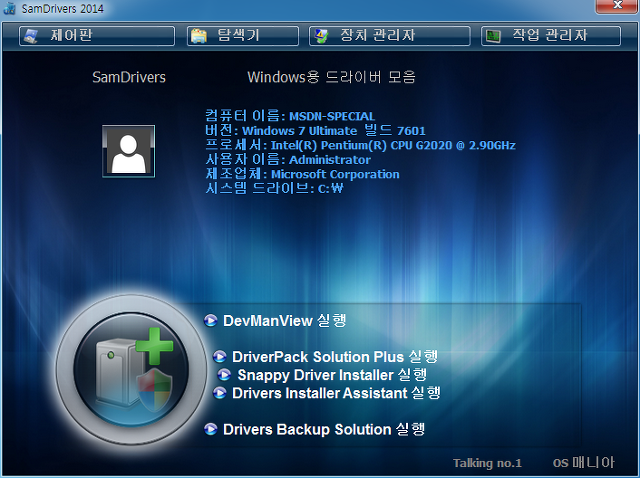Screen dimensions: 640x478
Task: Select 'Windows 7 Ultimate' version text
Action: point(300,131)
